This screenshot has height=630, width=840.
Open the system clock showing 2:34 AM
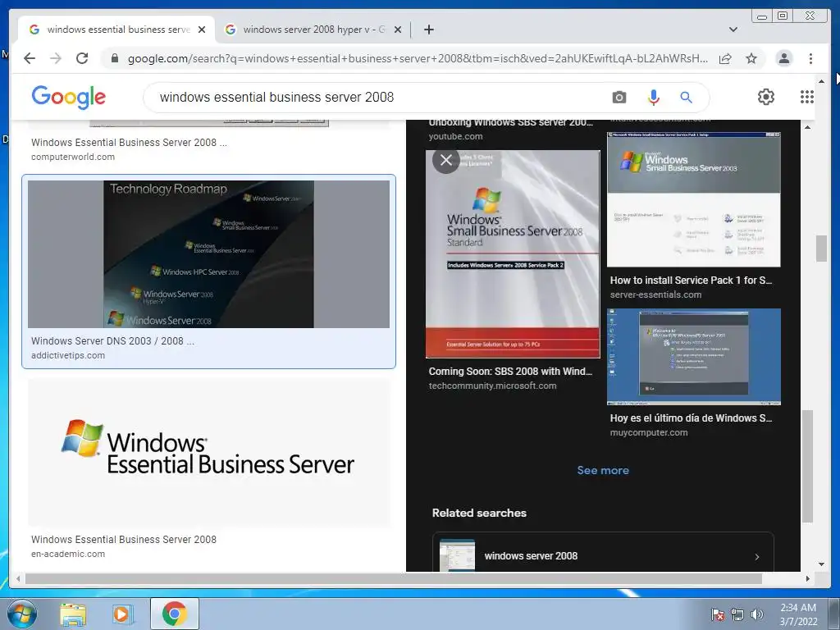tap(798, 614)
